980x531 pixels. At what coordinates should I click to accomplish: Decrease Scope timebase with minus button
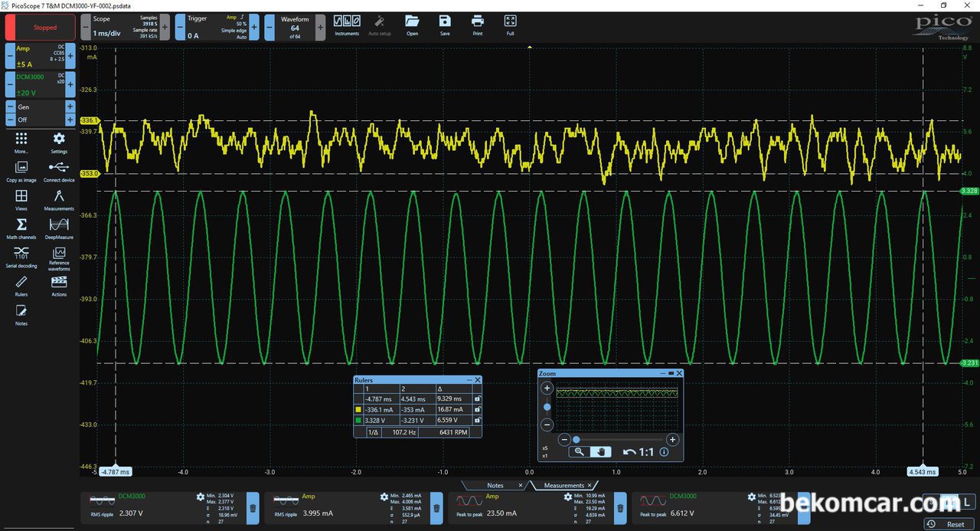tap(85, 27)
